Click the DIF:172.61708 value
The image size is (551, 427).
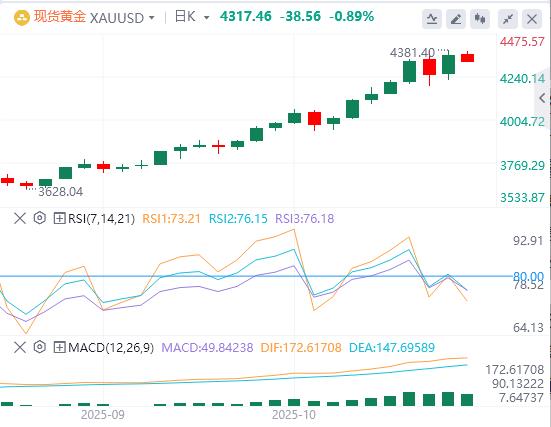click(301, 348)
